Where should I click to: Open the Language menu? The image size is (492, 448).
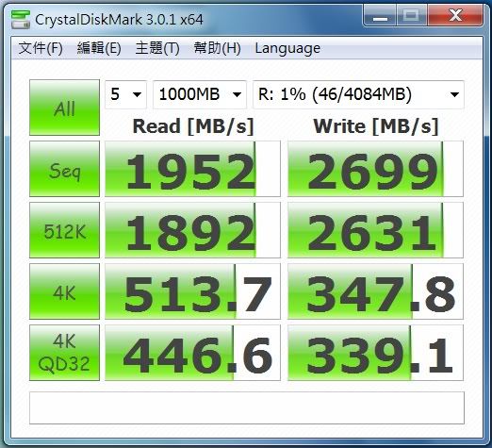(x=287, y=48)
